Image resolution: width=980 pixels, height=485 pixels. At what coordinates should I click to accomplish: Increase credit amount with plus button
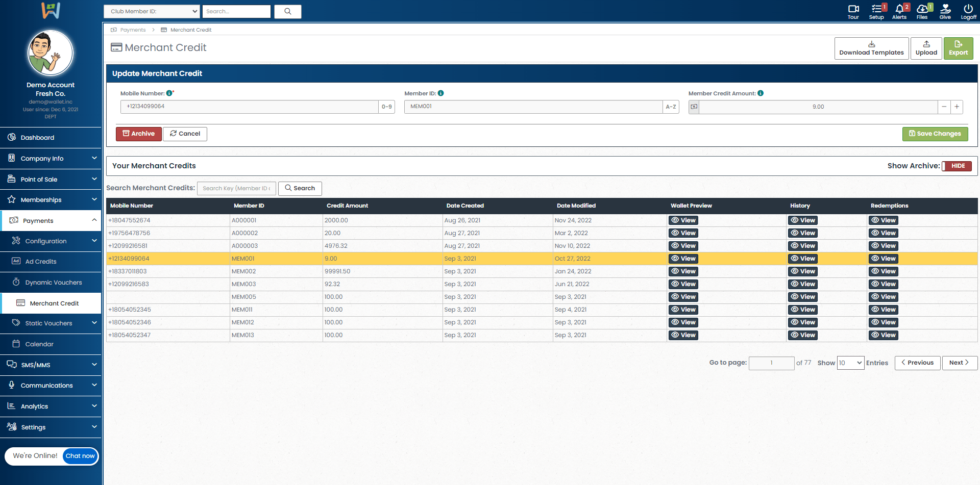(957, 107)
